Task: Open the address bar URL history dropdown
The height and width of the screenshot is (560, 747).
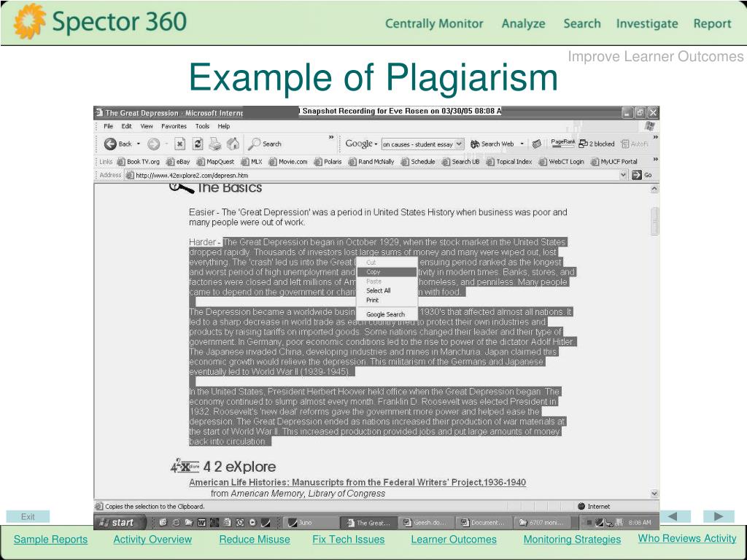Action: click(623, 175)
